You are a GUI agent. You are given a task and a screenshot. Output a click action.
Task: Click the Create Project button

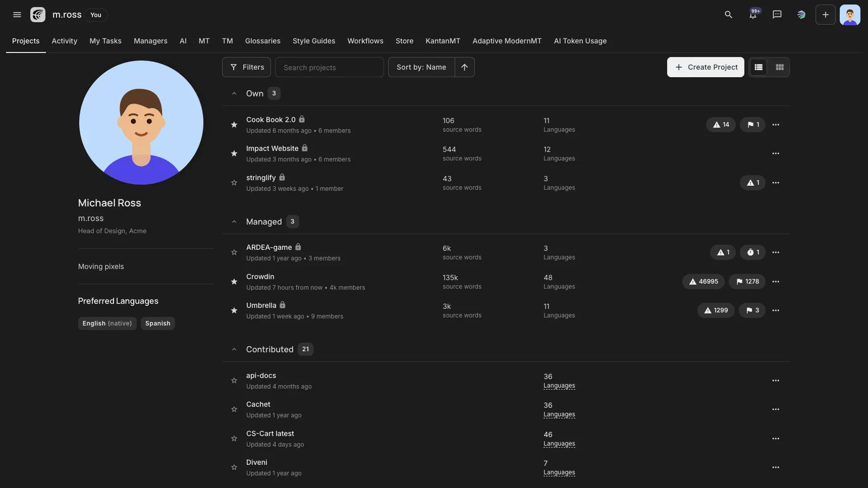click(x=706, y=67)
